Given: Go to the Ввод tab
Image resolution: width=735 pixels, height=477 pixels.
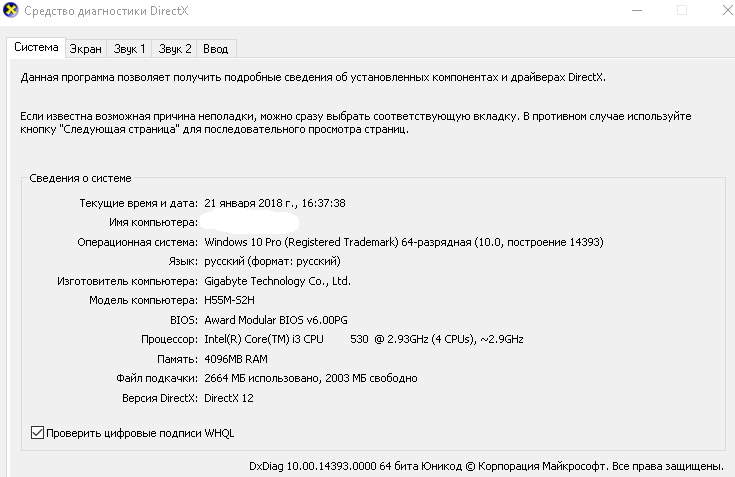Looking at the screenshot, I should 216,49.
